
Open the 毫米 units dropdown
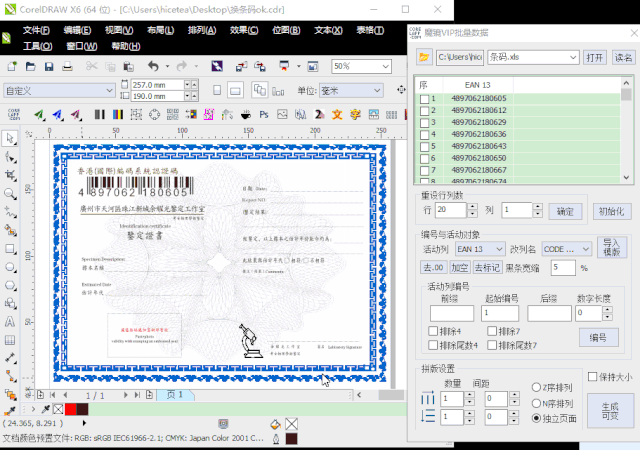377,90
